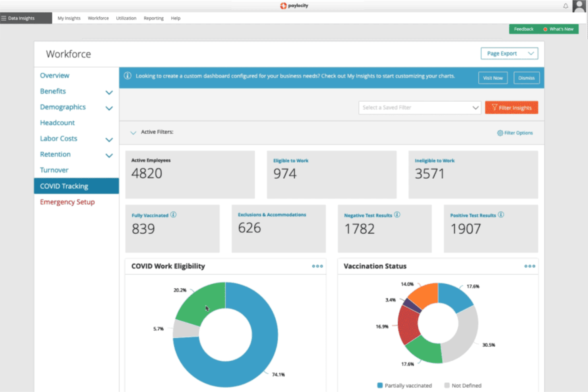Select Overview in the sidebar
This screenshot has height=392, width=588.
[x=54, y=75]
